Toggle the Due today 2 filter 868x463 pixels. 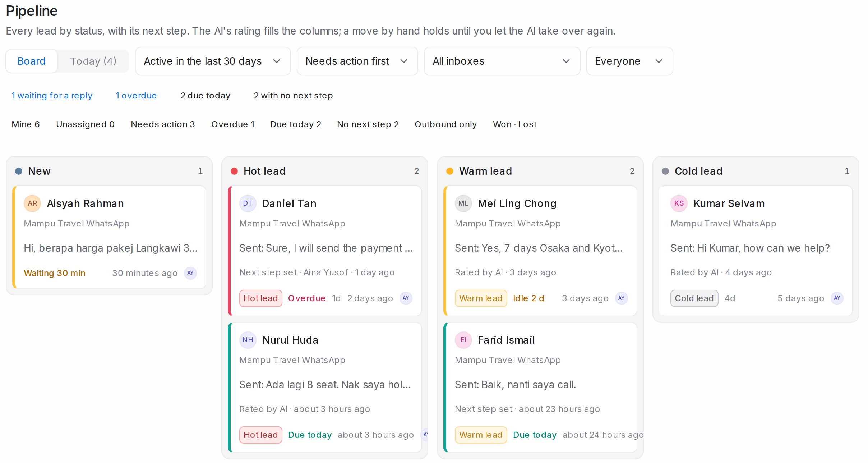pos(296,124)
